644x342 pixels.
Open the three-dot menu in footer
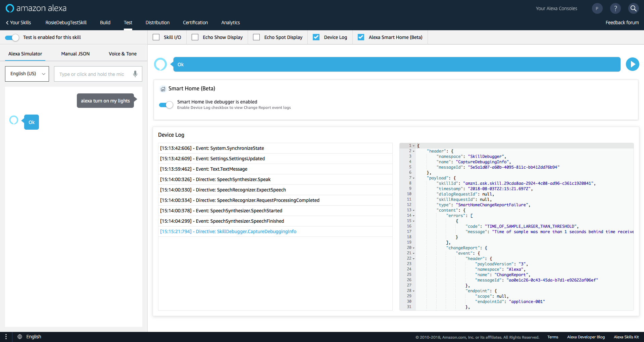[6, 337]
